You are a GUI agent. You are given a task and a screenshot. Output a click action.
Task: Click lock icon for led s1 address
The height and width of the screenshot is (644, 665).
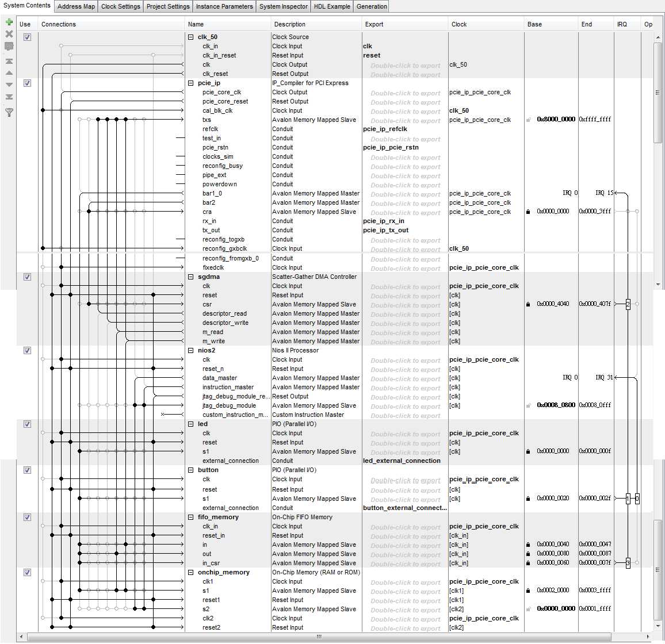(x=528, y=451)
